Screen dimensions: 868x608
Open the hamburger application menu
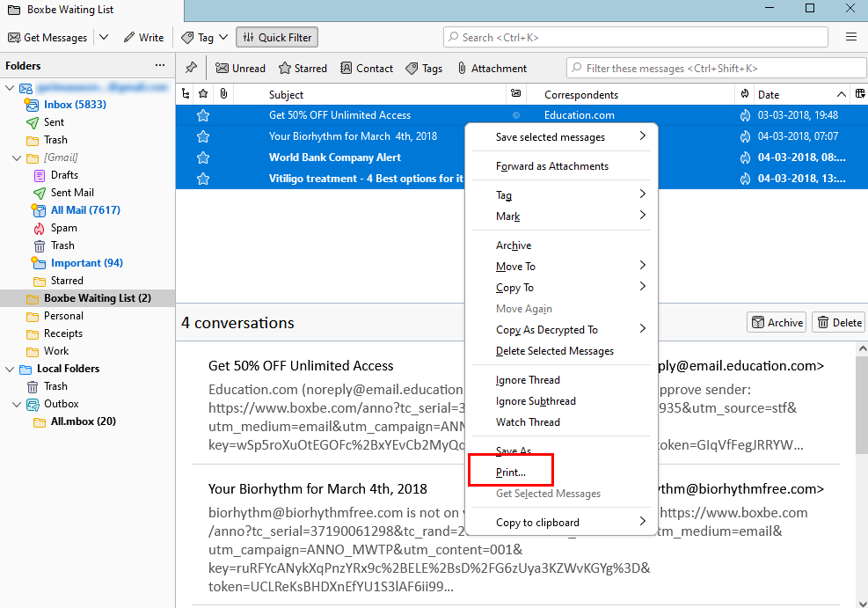click(x=851, y=37)
